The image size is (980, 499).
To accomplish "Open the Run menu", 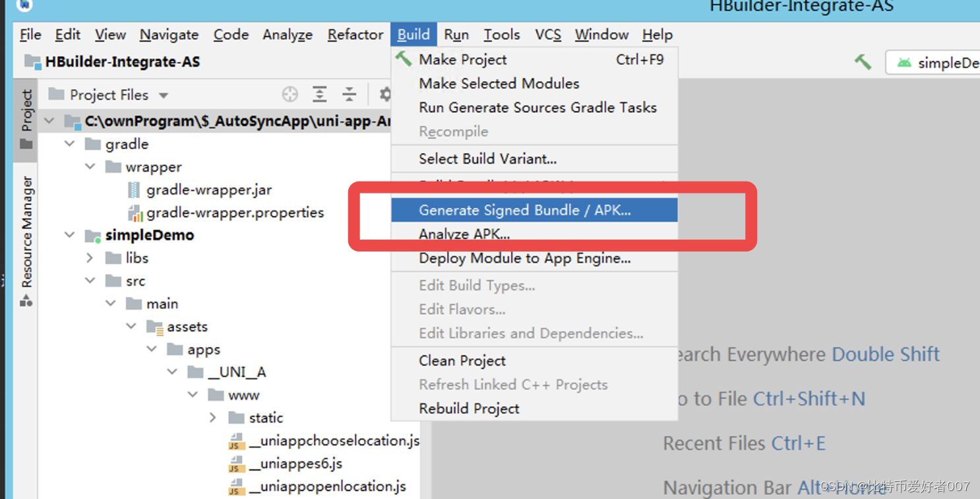I will (x=456, y=34).
